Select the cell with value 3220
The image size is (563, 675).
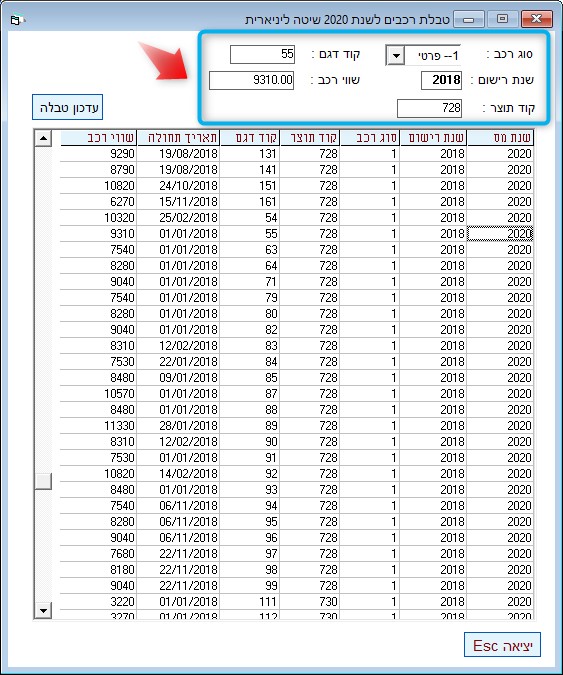99,601
